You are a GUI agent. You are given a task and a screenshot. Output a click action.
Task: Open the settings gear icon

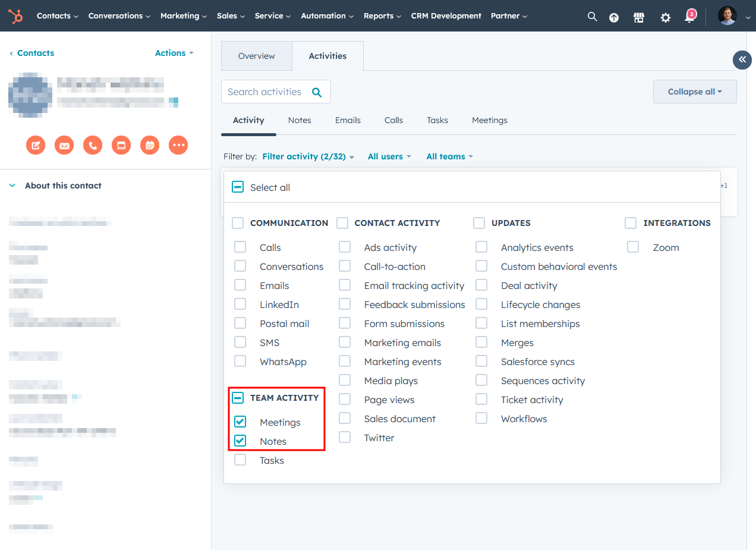click(x=665, y=18)
